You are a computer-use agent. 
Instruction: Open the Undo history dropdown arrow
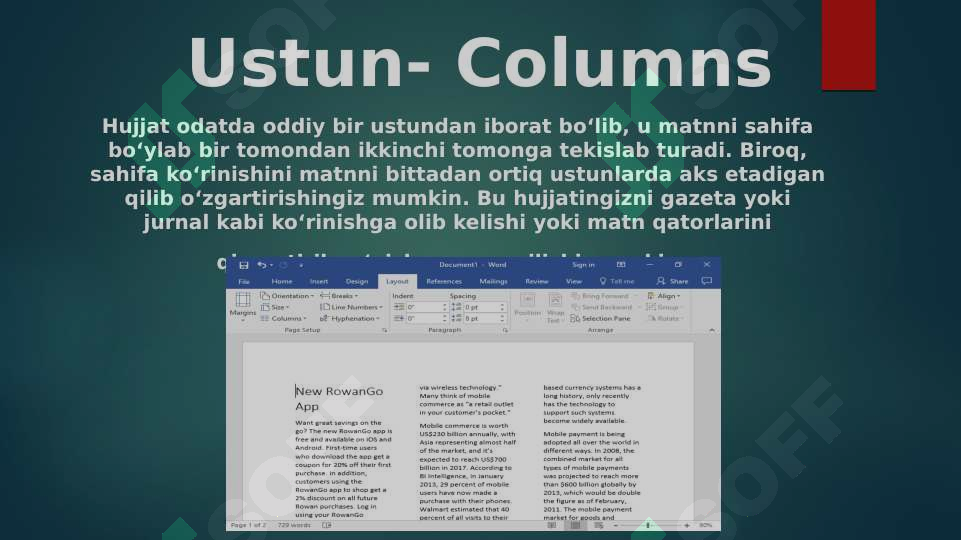coord(272,265)
